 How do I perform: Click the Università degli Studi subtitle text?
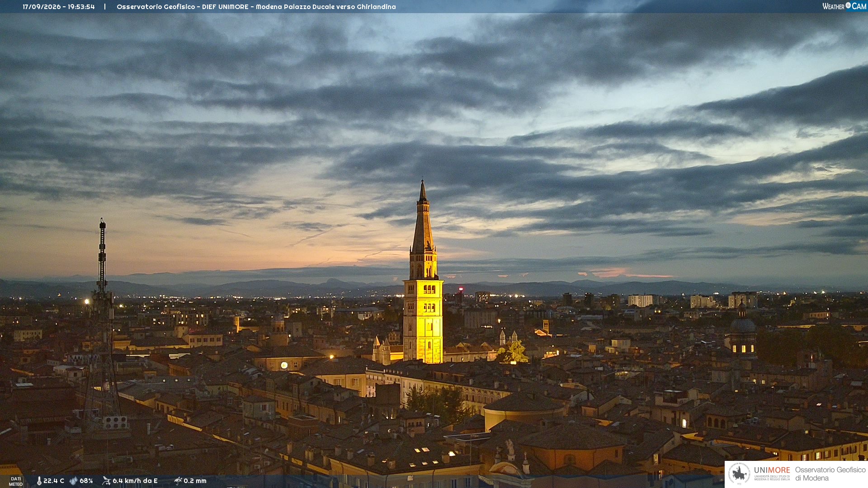772,478
